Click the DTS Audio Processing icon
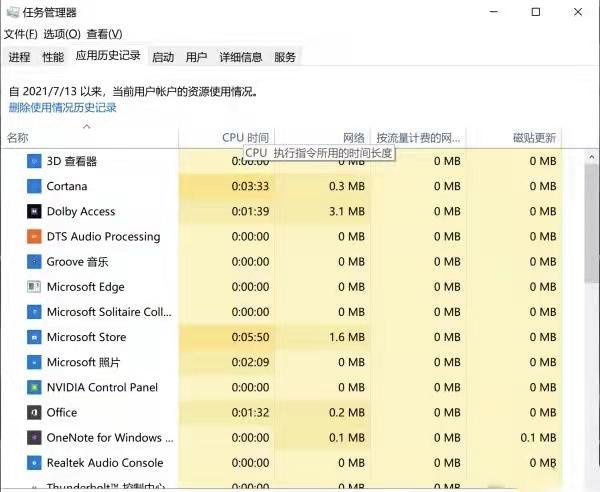600x492 pixels. coord(34,237)
